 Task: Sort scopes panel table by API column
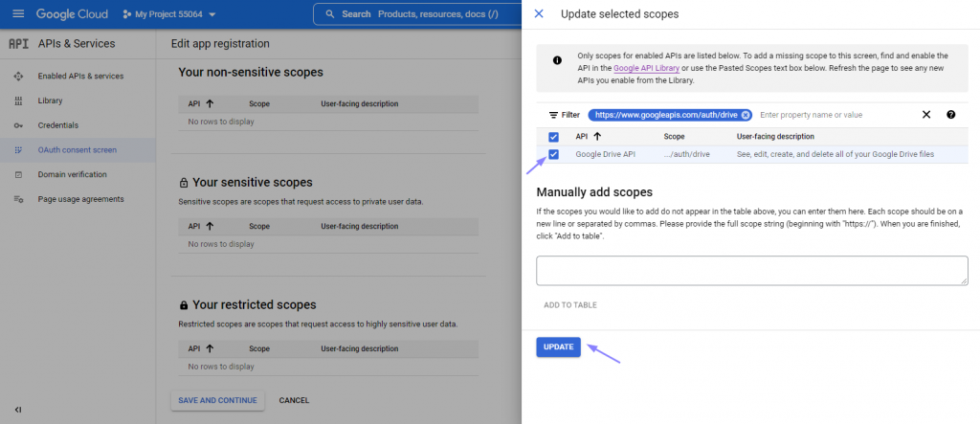tap(589, 136)
